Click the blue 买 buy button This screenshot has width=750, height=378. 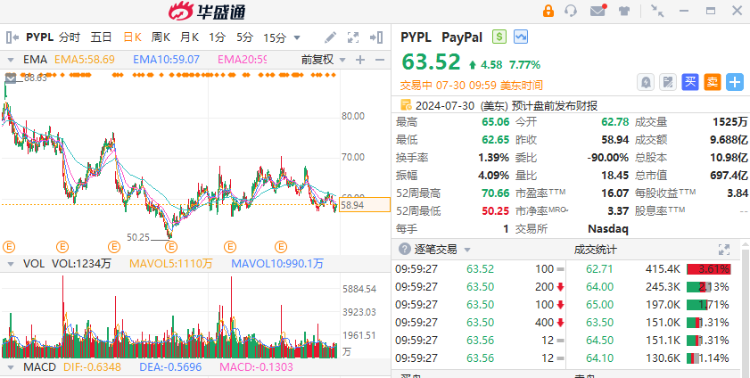690,82
